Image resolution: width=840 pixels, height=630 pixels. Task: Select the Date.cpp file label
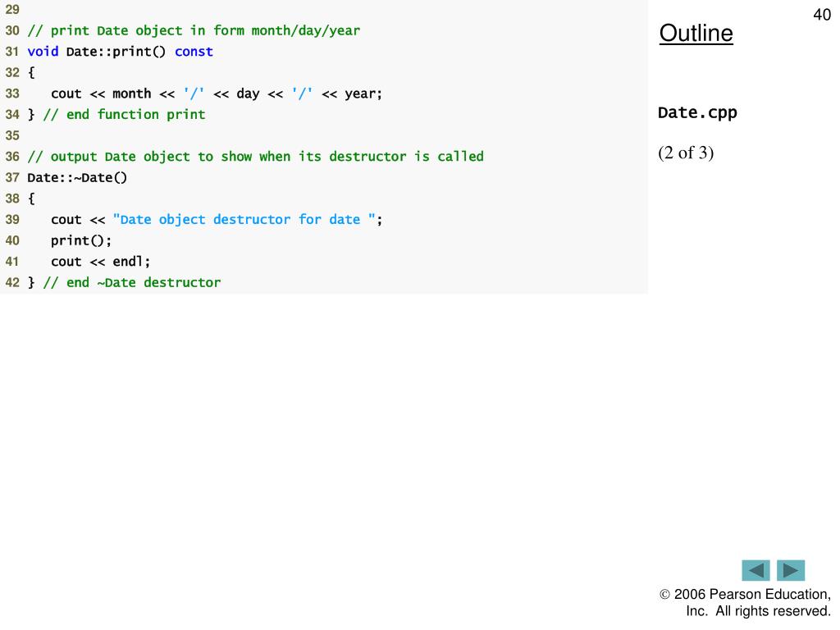(697, 113)
